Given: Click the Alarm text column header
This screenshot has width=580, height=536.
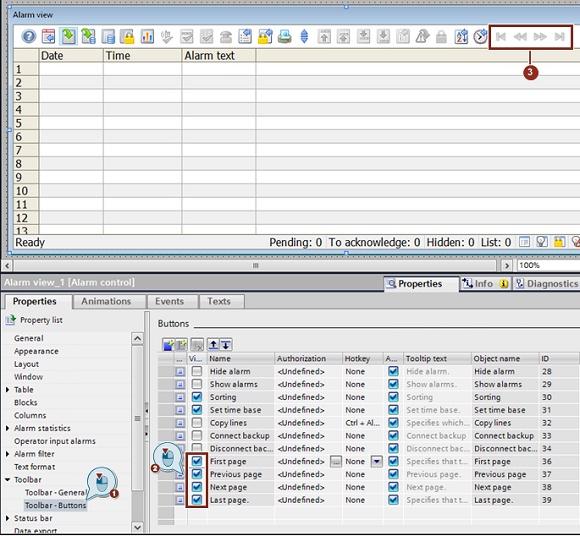Looking at the screenshot, I should click(219, 55).
